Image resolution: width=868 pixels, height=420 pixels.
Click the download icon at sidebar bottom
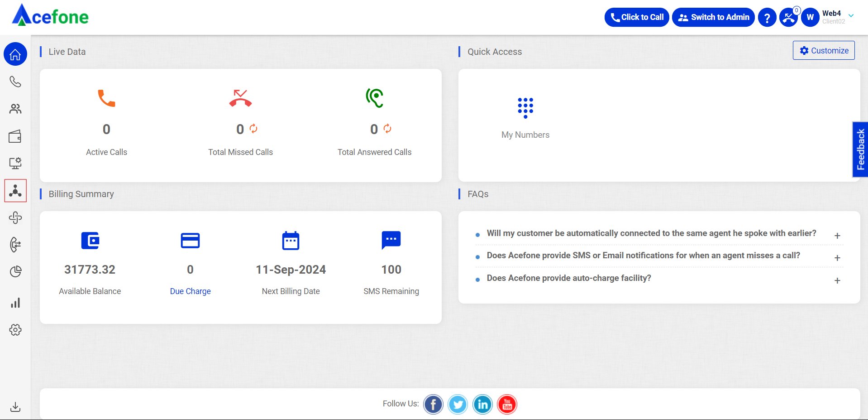click(15, 406)
